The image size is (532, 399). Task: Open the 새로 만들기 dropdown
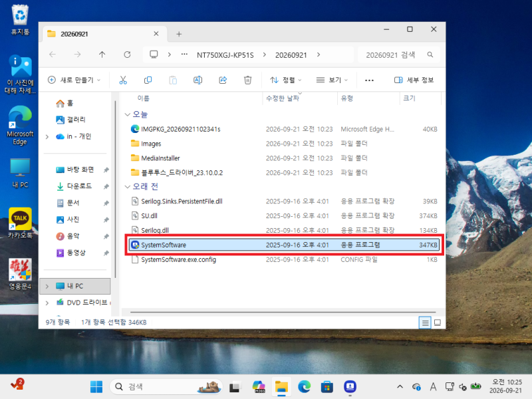[74, 80]
